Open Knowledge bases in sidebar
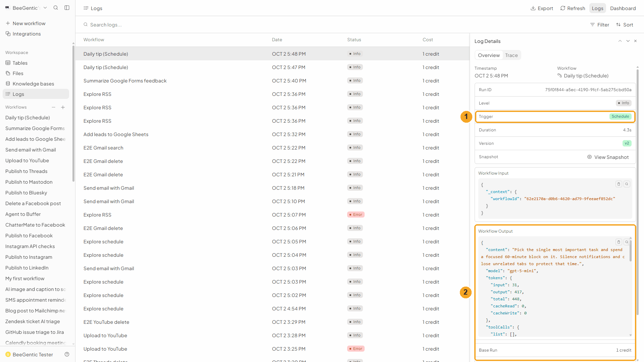This screenshot has width=644, height=362. (30, 84)
